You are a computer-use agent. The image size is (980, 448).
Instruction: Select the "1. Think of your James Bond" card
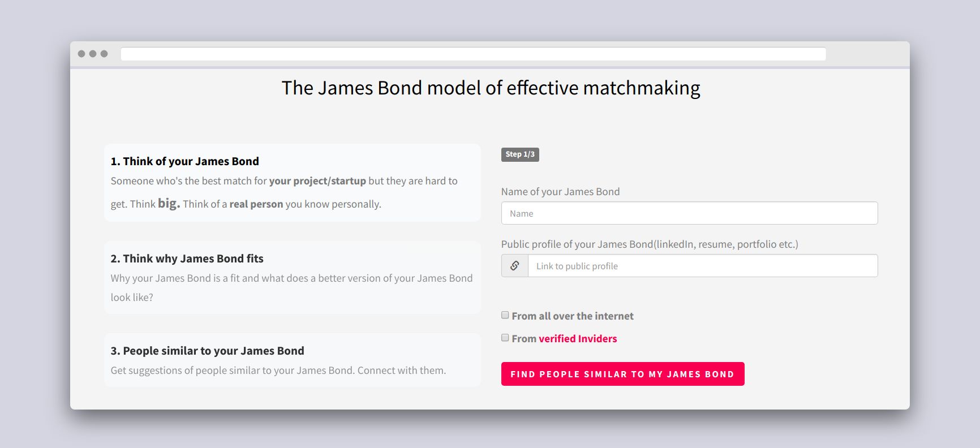coord(293,182)
